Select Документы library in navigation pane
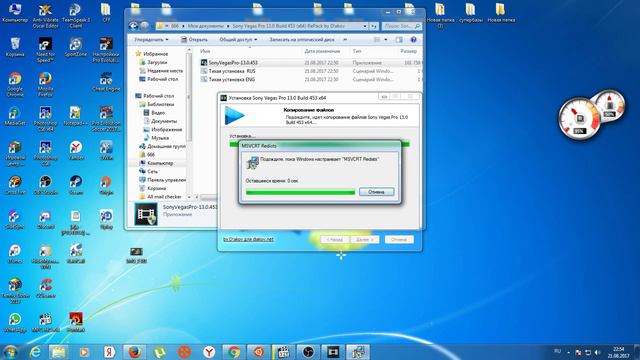The width and height of the screenshot is (640, 360). pyautogui.click(x=160, y=121)
